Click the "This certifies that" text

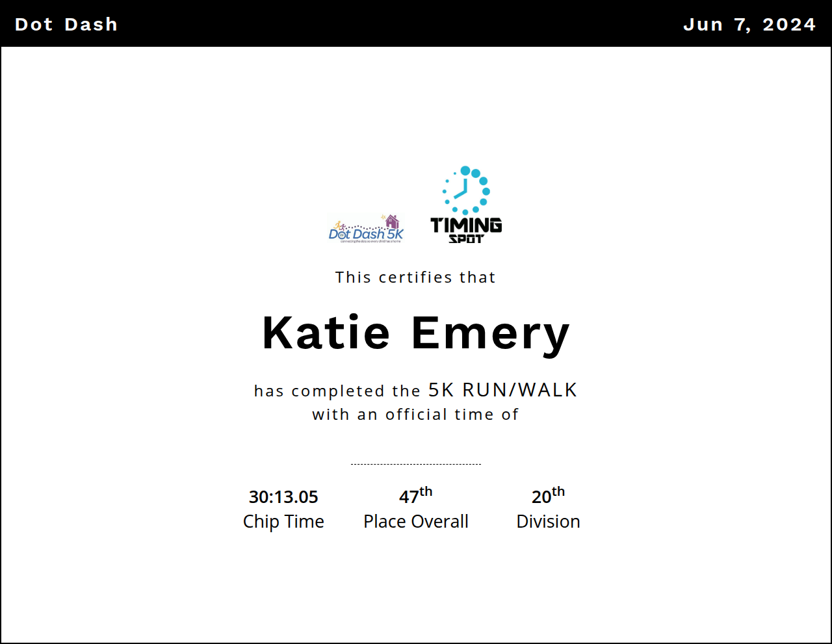pyautogui.click(x=415, y=277)
